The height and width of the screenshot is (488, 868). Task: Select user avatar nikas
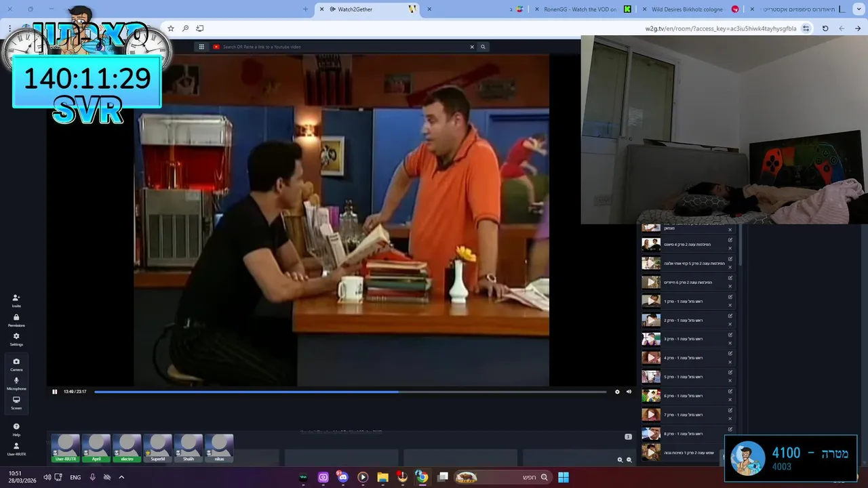pyautogui.click(x=219, y=448)
